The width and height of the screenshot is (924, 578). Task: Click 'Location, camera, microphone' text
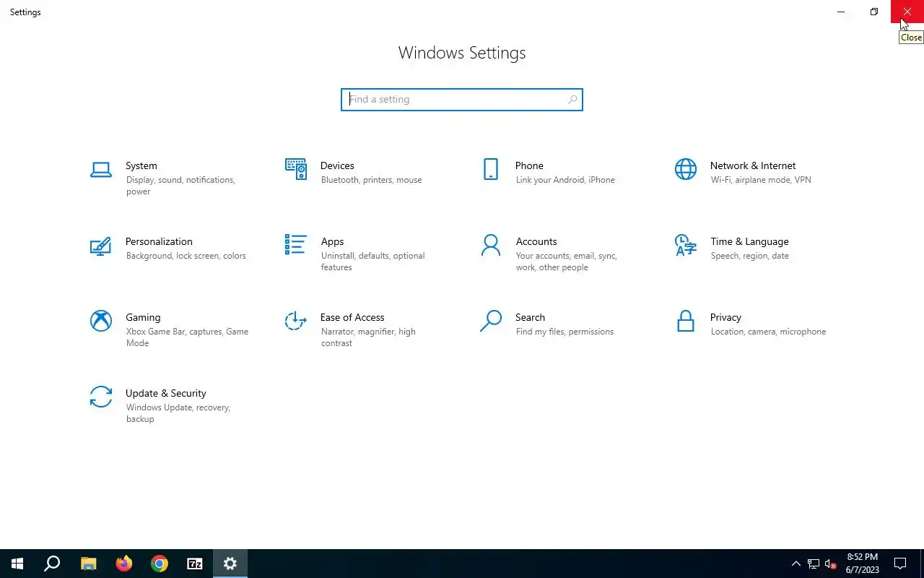(768, 332)
